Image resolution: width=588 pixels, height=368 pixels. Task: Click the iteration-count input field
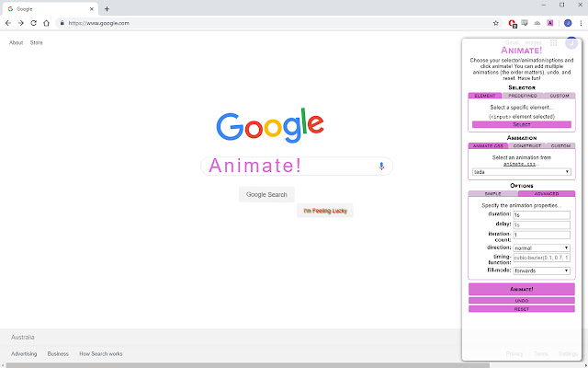click(x=542, y=235)
